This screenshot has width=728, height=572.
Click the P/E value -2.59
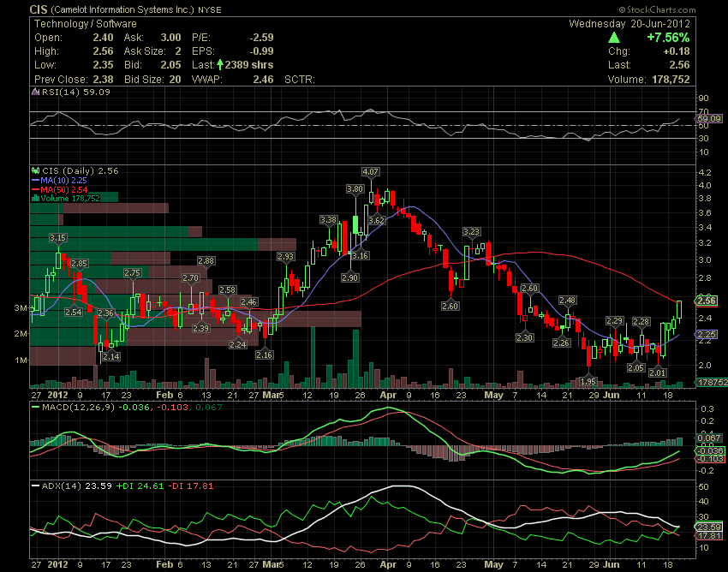[x=261, y=38]
